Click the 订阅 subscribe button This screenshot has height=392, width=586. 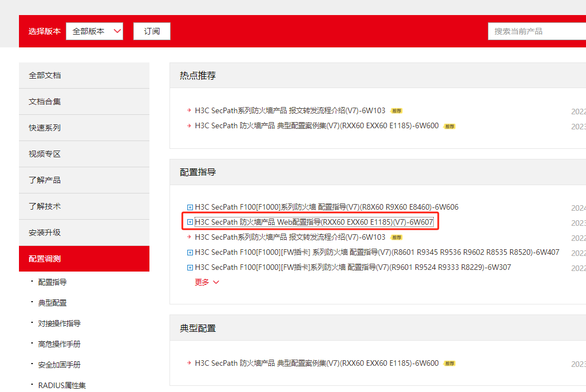[x=152, y=31]
